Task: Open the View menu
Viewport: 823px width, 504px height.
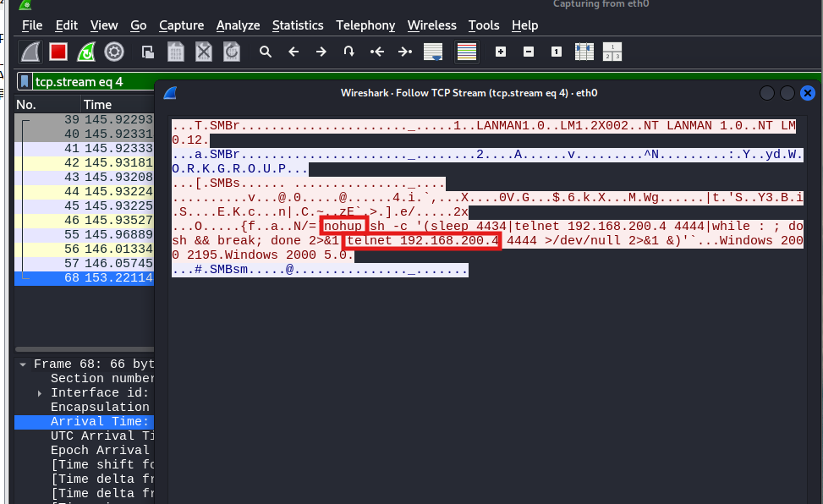Action: coord(104,25)
